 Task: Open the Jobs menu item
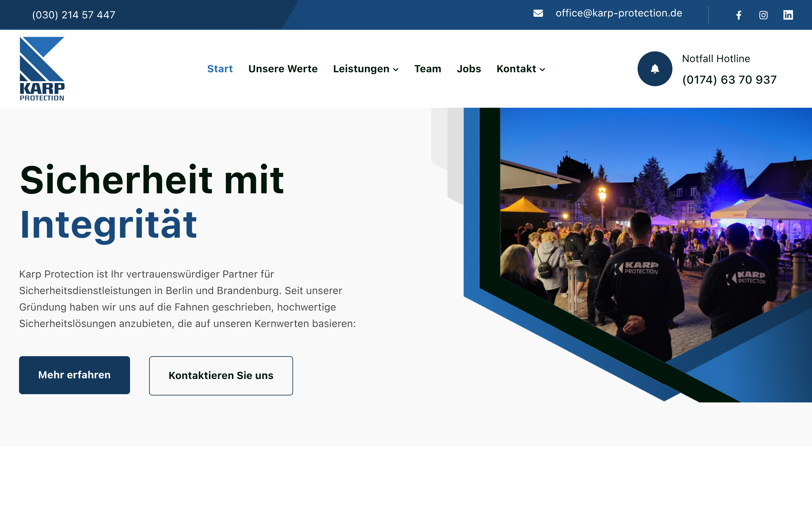pyautogui.click(x=468, y=69)
